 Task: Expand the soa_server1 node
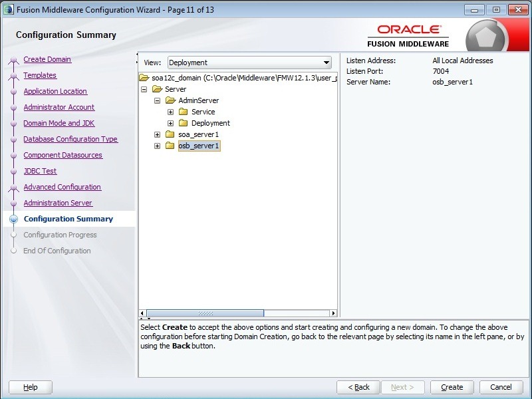[x=157, y=134]
